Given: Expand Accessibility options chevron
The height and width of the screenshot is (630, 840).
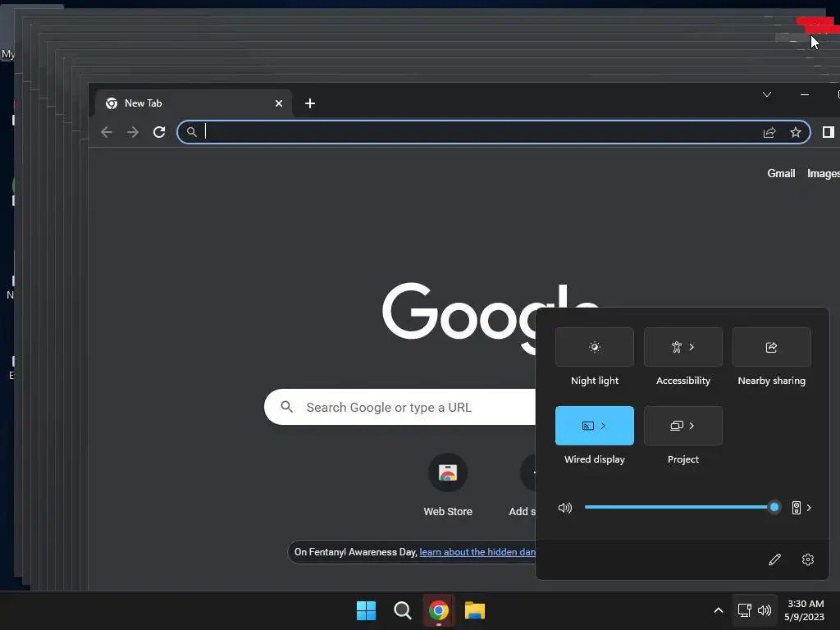Looking at the screenshot, I should click(x=692, y=347).
